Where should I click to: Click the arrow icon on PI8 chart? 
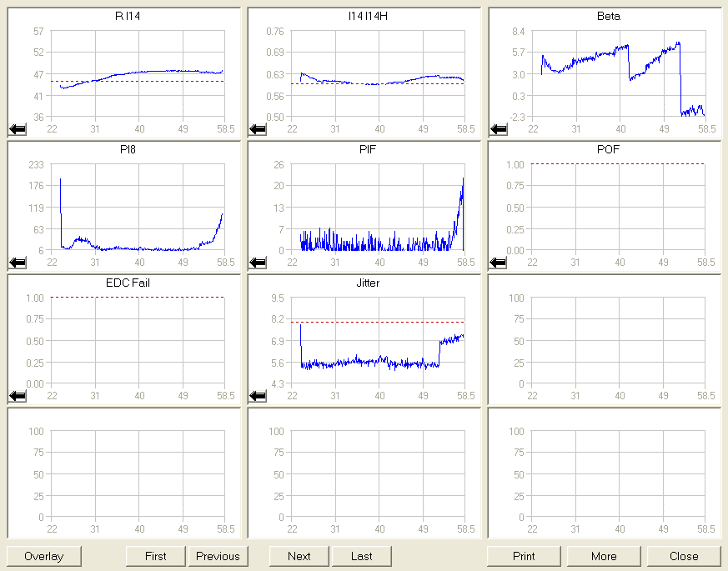tap(18, 263)
